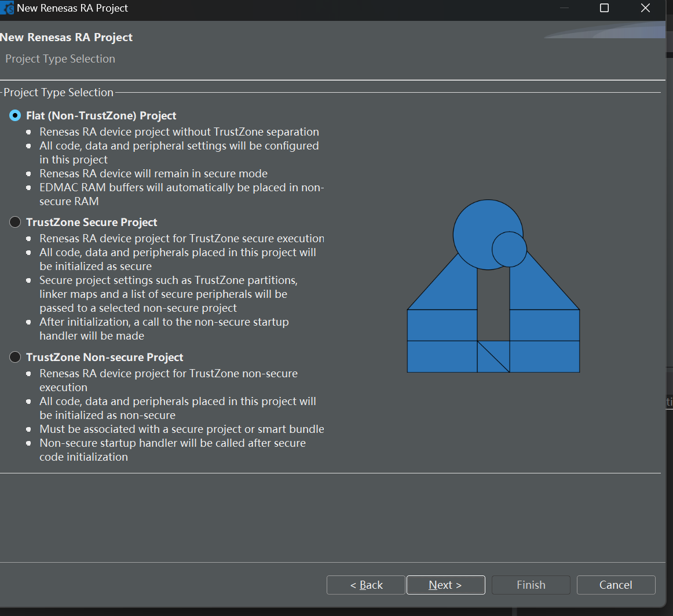Click the 'Project Type Selection' group heading
Screen dimensions: 673x616
tap(58, 92)
